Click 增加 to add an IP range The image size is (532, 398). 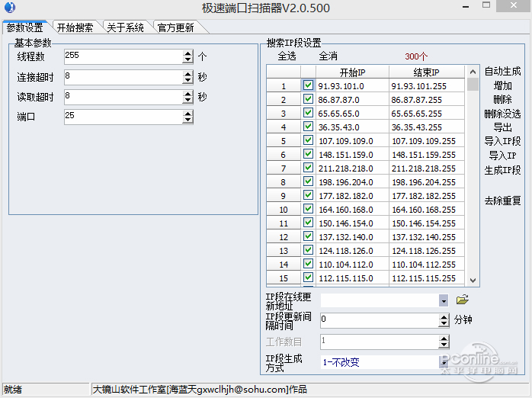(502, 85)
